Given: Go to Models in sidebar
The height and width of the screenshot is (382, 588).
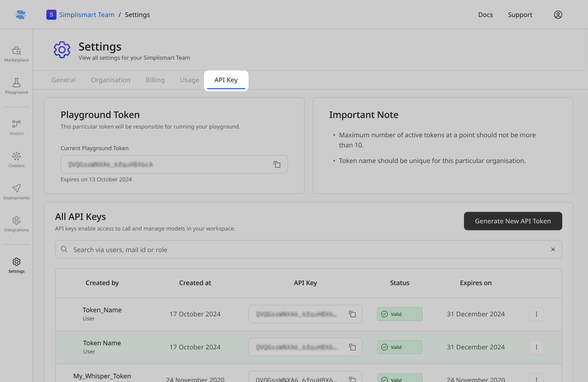Looking at the screenshot, I should 17,127.
